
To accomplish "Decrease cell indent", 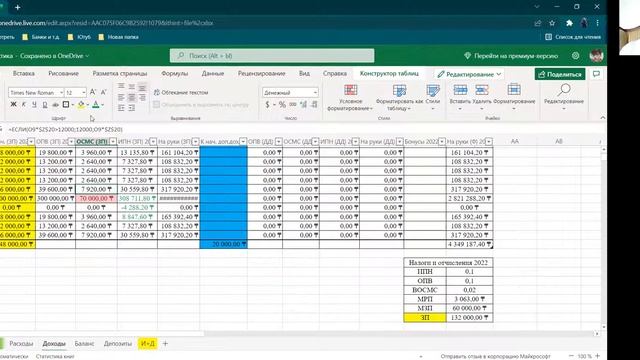I will click(121, 108).
